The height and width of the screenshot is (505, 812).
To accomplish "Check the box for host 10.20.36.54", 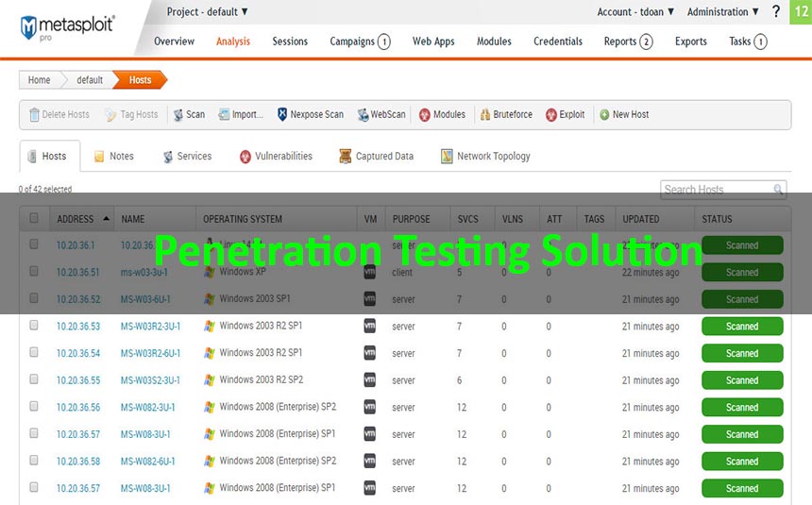I will [x=34, y=352].
